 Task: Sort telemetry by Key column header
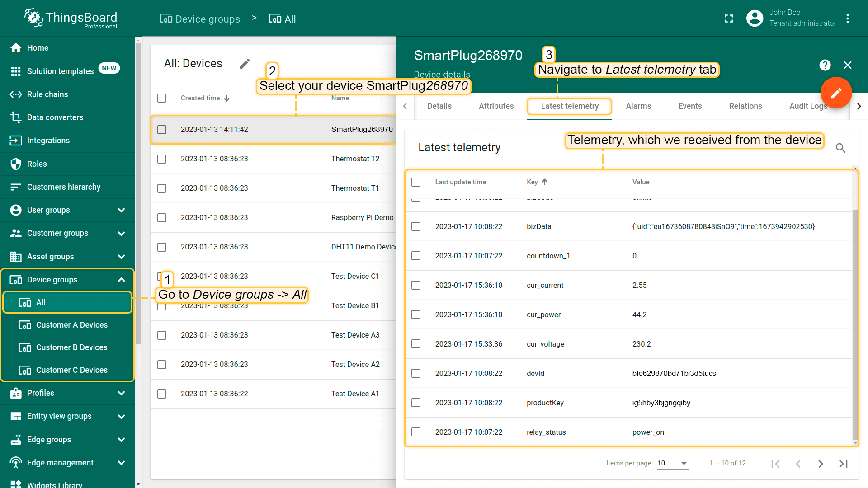(x=532, y=182)
